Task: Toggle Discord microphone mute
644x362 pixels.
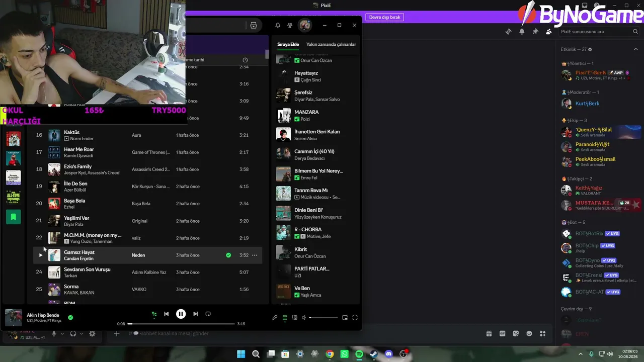Action: (x=53, y=333)
